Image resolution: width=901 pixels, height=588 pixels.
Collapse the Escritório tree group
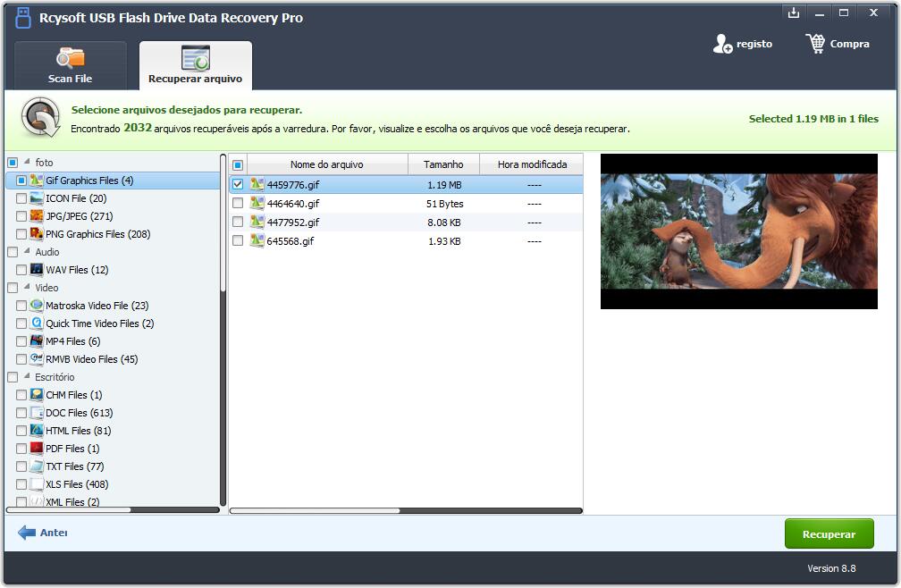(x=27, y=377)
